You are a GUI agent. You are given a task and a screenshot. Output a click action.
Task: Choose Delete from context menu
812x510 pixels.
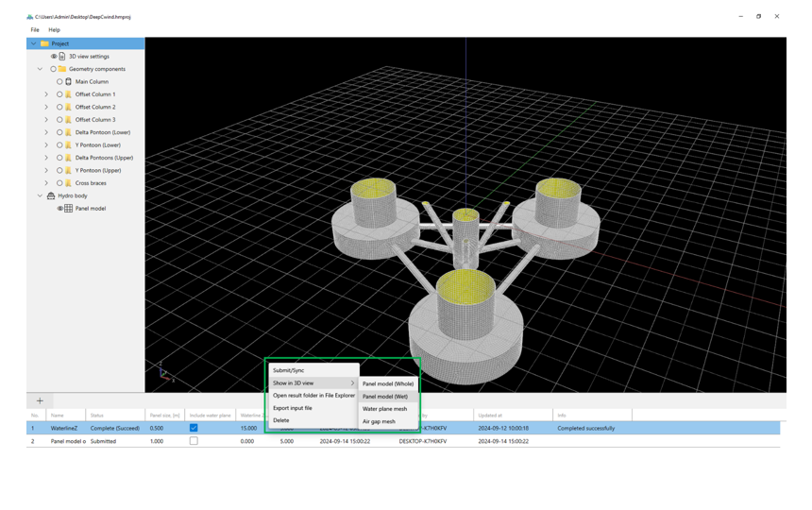[x=313, y=420]
